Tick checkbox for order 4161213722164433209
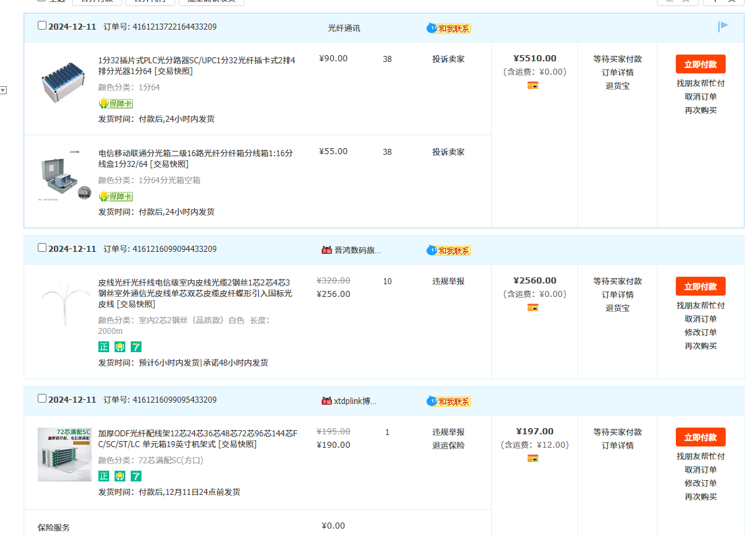The image size is (756, 536). 42,26
